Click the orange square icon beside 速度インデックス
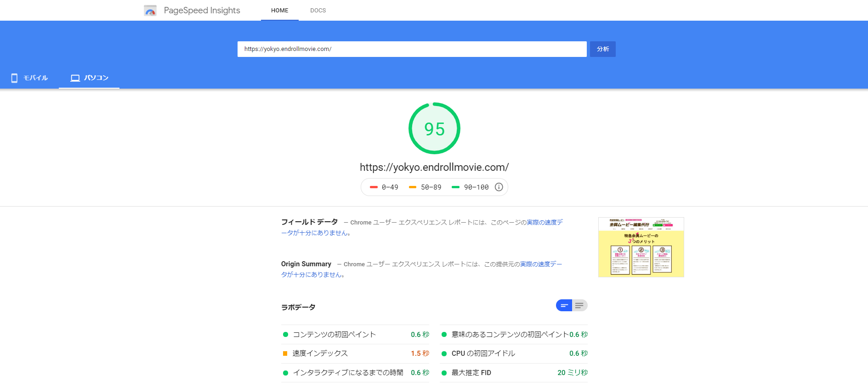This screenshot has height=387, width=868. [x=285, y=353]
